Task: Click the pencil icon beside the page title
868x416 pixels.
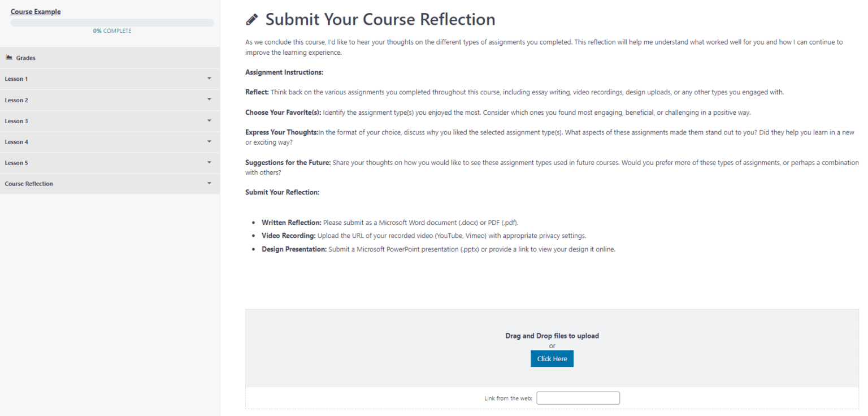Action: point(250,19)
